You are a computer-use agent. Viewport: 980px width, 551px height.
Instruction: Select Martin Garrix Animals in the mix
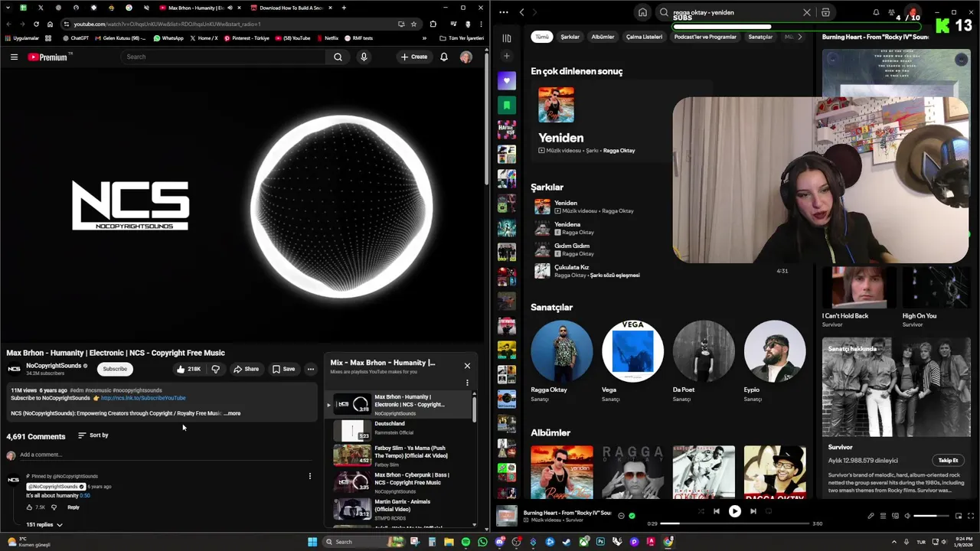(x=402, y=508)
